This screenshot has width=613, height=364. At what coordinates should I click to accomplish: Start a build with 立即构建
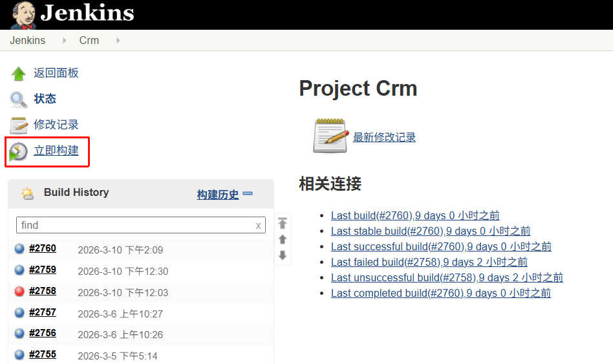tap(56, 151)
